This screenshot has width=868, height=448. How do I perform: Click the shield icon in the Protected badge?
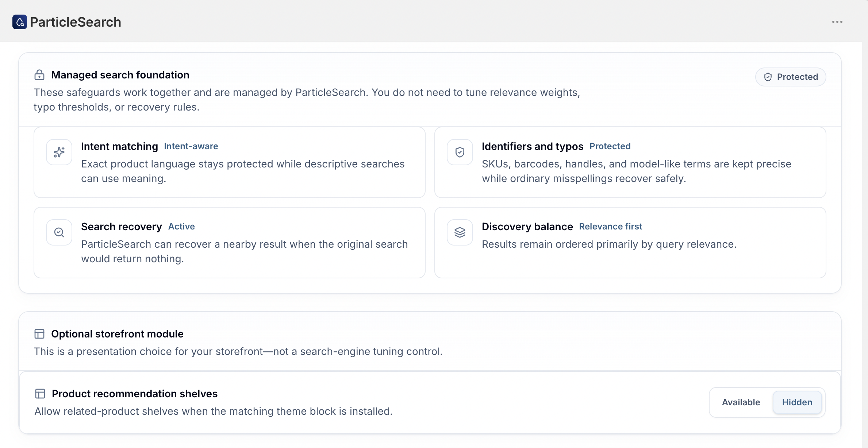(768, 77)
